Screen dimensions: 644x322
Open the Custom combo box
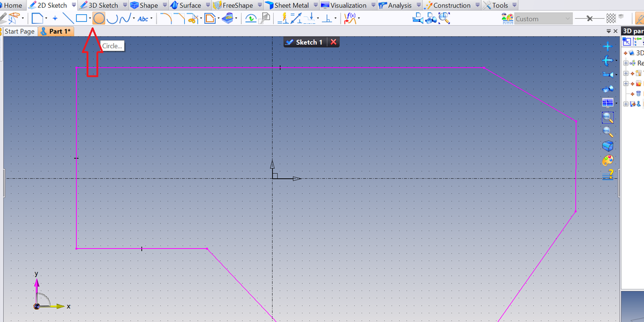542,19
